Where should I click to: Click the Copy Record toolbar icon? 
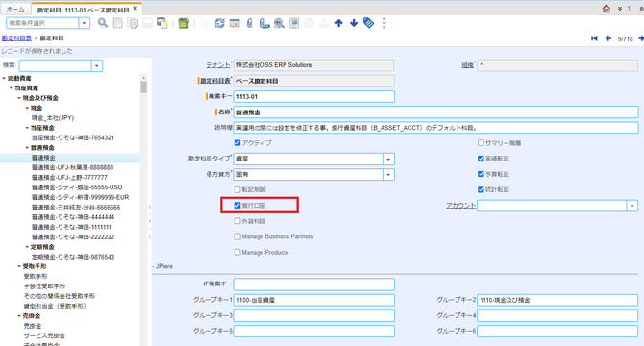[133, 23]
